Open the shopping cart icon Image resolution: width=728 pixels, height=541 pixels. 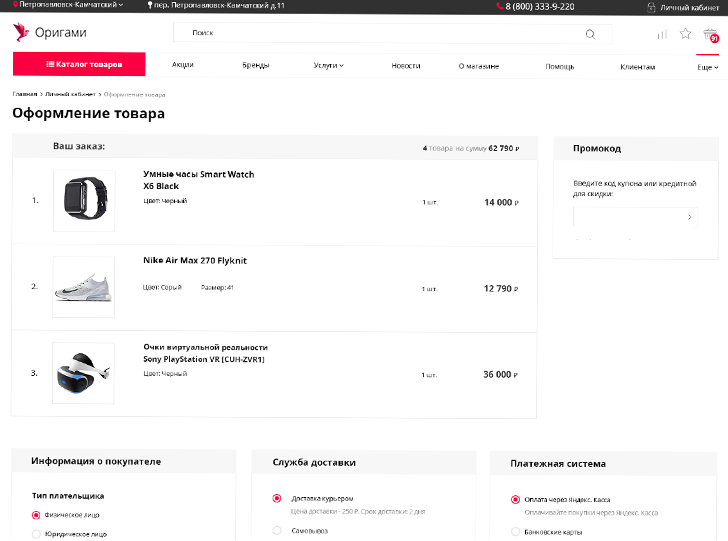[x=710, y=35]
